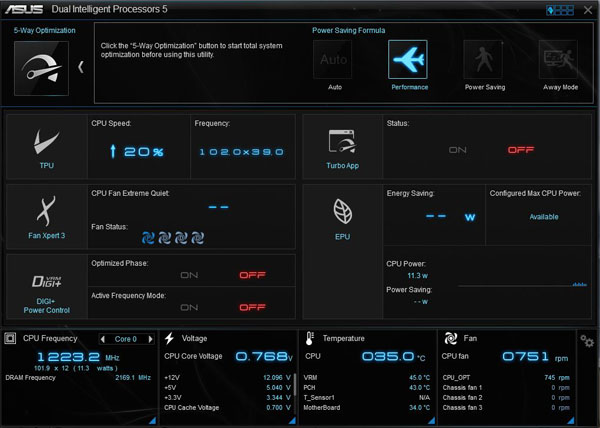Open the Turbo App module
The height and width of the screenshot is (428, 600).
[x=342, y=146]
